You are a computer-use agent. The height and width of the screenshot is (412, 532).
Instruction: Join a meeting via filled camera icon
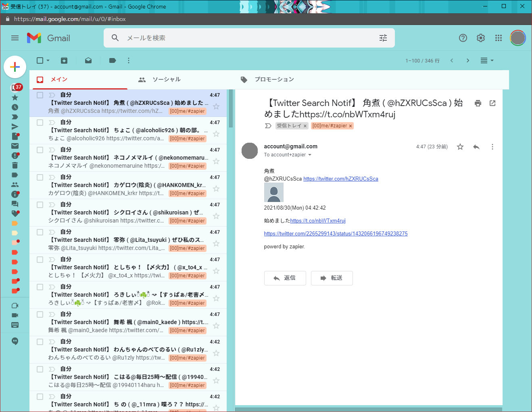[x=15, y=315]
